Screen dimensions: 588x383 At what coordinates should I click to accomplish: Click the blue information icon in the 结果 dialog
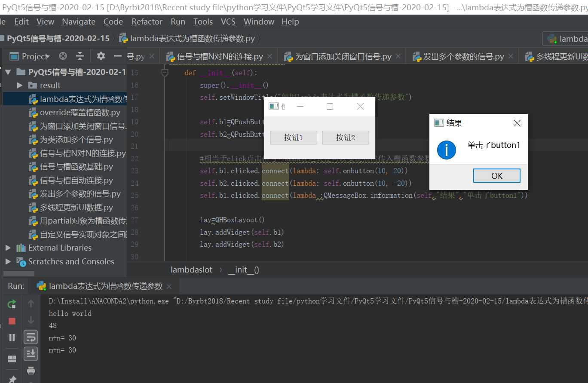(447, 150)
